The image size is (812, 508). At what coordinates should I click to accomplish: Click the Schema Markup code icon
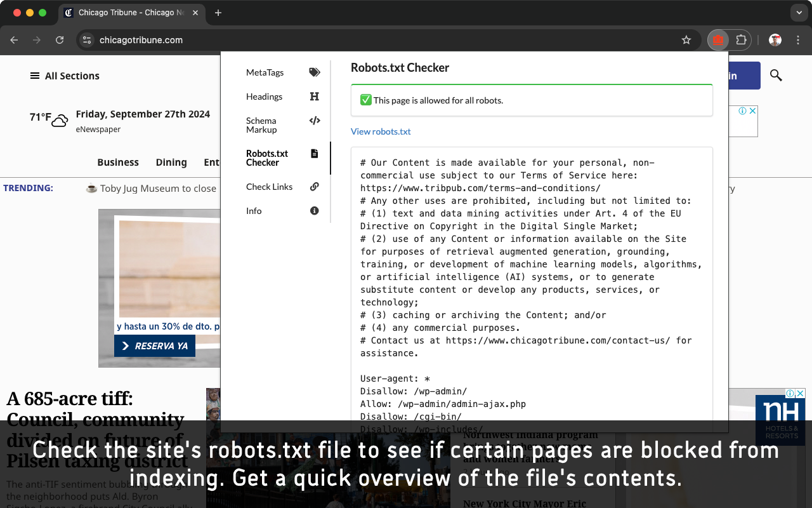point(315,121)
